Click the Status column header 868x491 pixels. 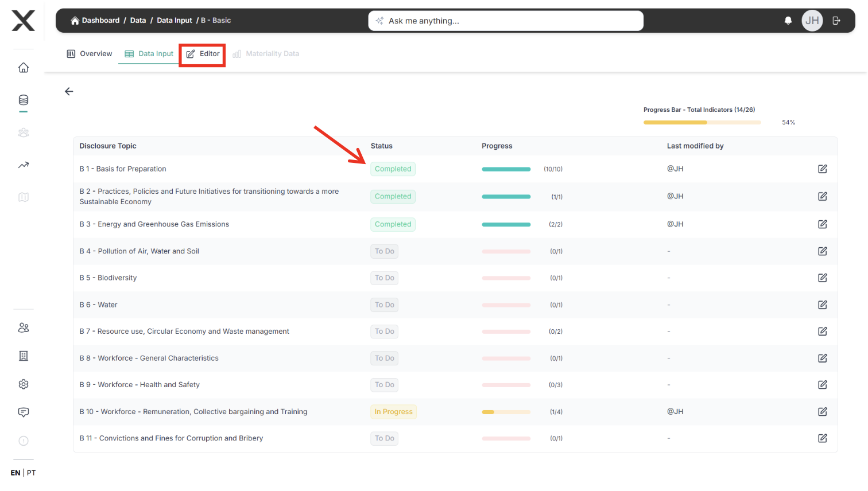[382, 146]
